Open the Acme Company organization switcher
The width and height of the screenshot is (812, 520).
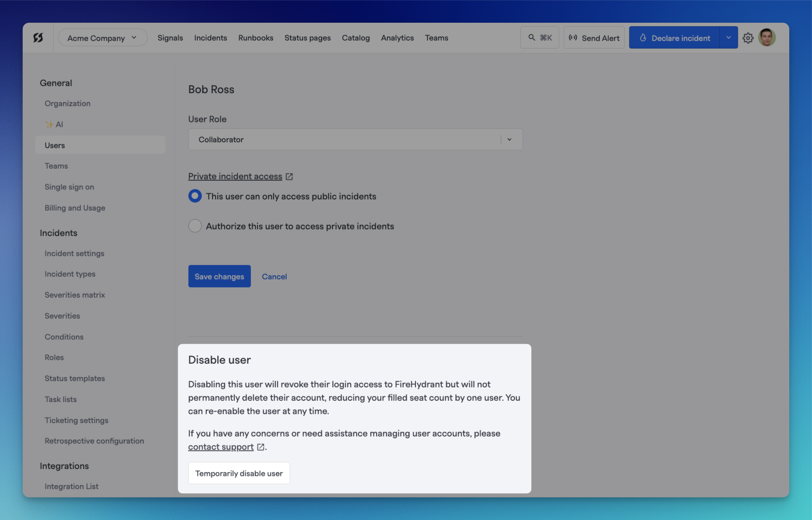103,38
